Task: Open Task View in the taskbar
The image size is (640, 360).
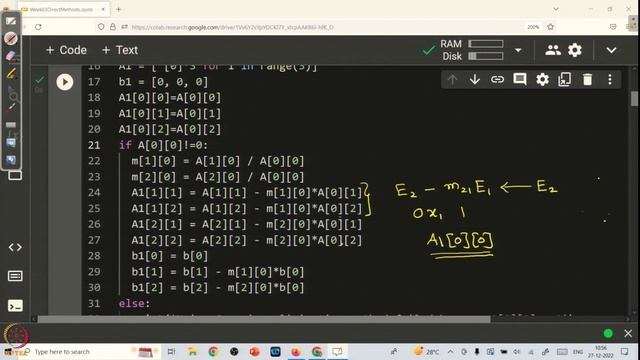Action: tap(171, 351)
